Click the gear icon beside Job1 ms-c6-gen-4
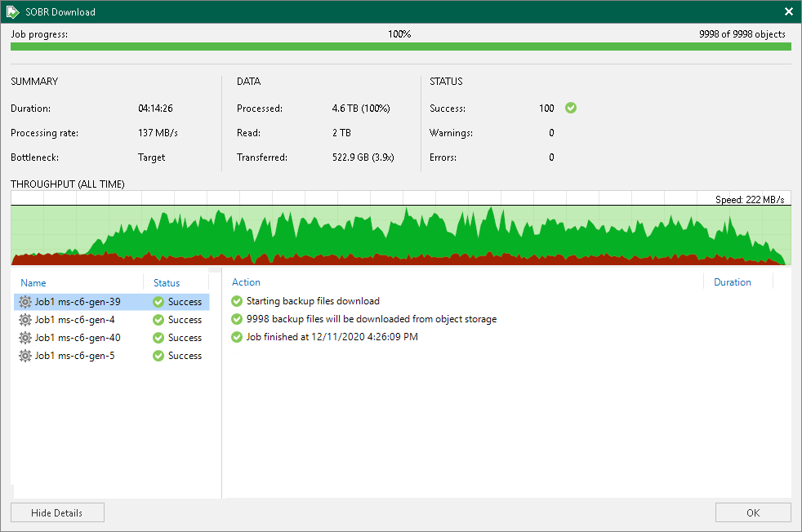 tap(25, 319)
